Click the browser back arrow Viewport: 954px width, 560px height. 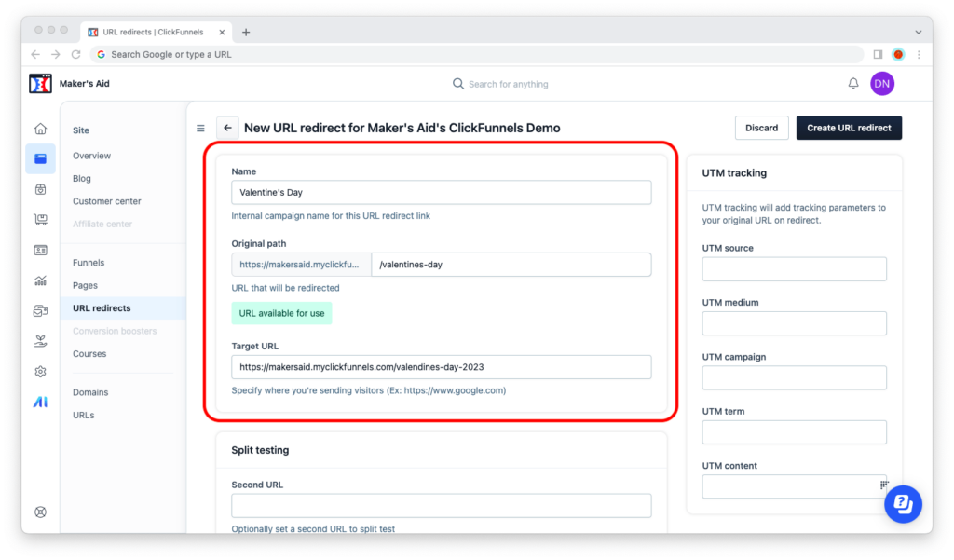[36, 54]
